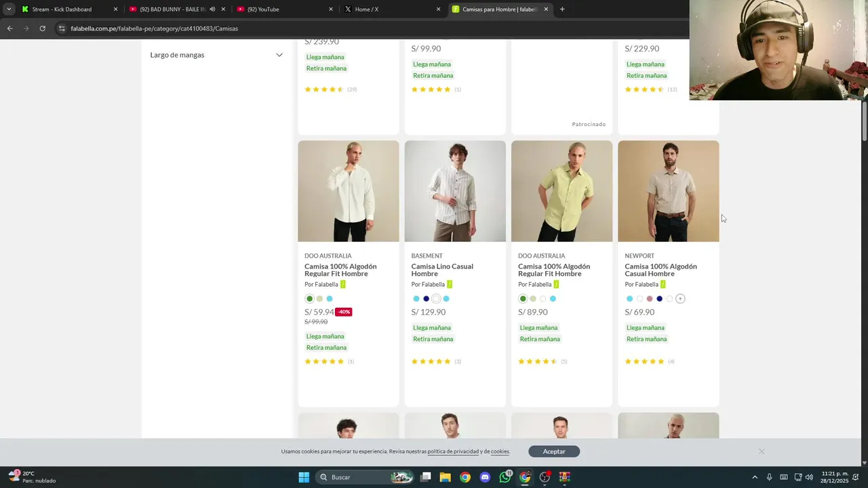Mute the Bad Bunny tab audio icon
Image resolution: width=868 pixels, height=488 pixels.
(x=212, y=9)
